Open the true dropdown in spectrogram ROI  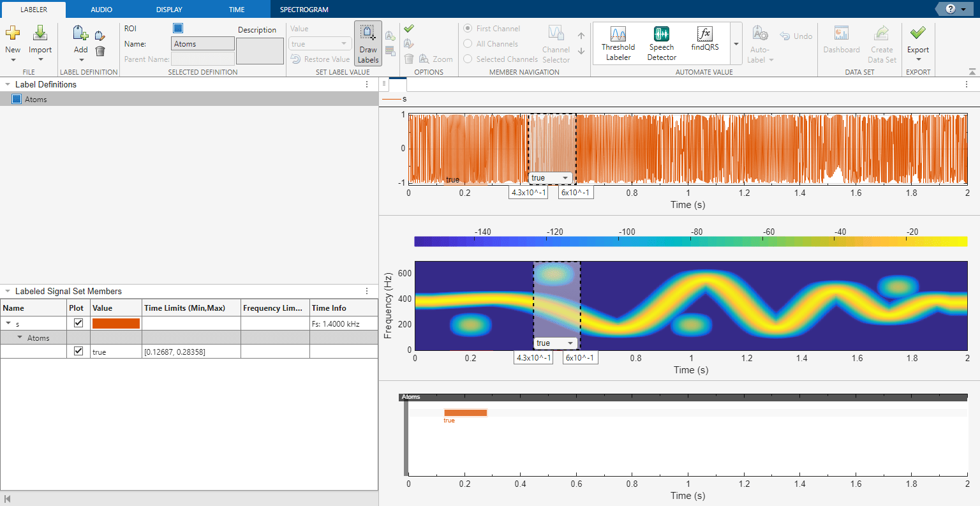point(570,343)
